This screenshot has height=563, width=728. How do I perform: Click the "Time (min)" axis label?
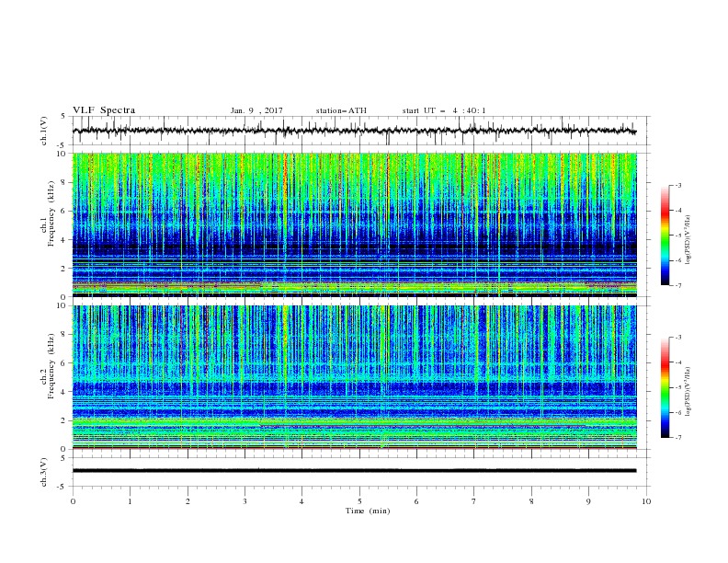coord(368,511)
